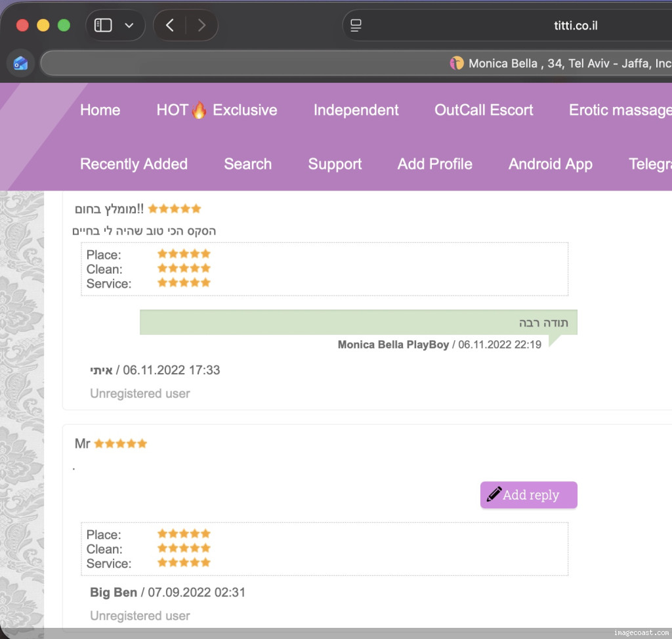Go back using the browser back arrow
The width and height of the screenshot is (672, 639).
pos(170,26)
